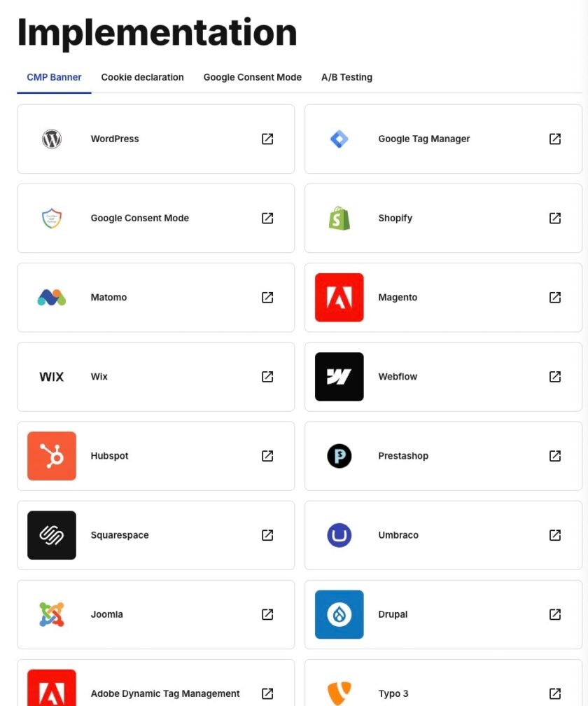Image resolution: width=588 pixels, height=706 pixels.
Task: Open the Prestashop implementation link
Action: point(403,456)
